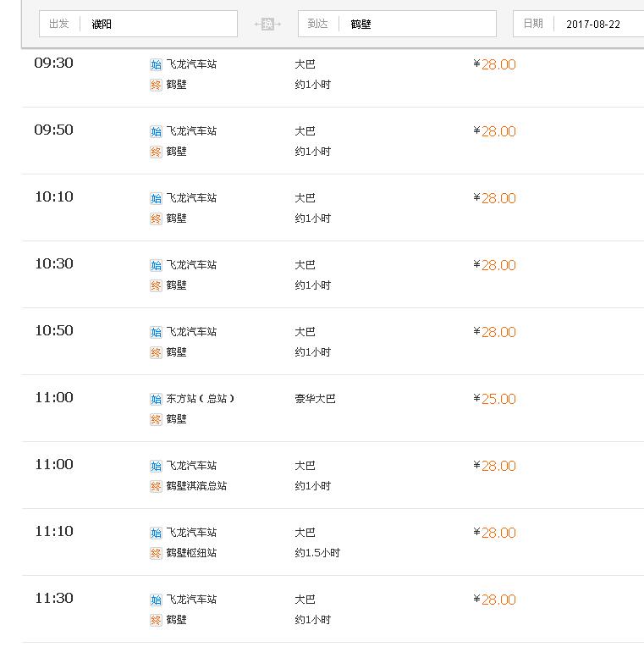The image size is (644, 647).
Task: Click 鹤壁 destination in the 10:30 row
Action: (177, 285)
